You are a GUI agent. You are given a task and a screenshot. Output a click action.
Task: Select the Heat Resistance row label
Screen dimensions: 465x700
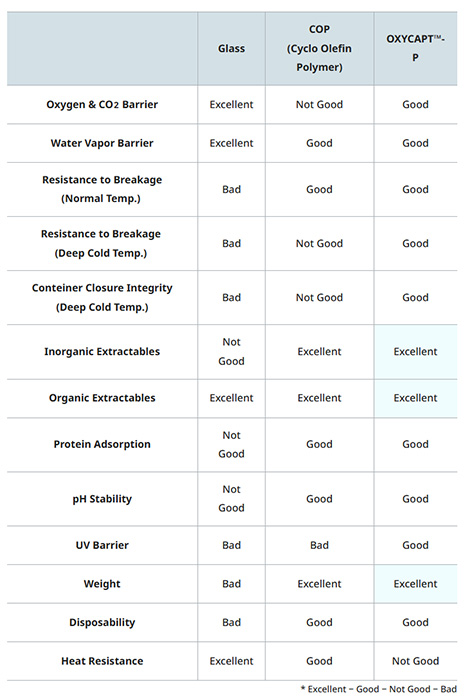[x=102, y=661]
